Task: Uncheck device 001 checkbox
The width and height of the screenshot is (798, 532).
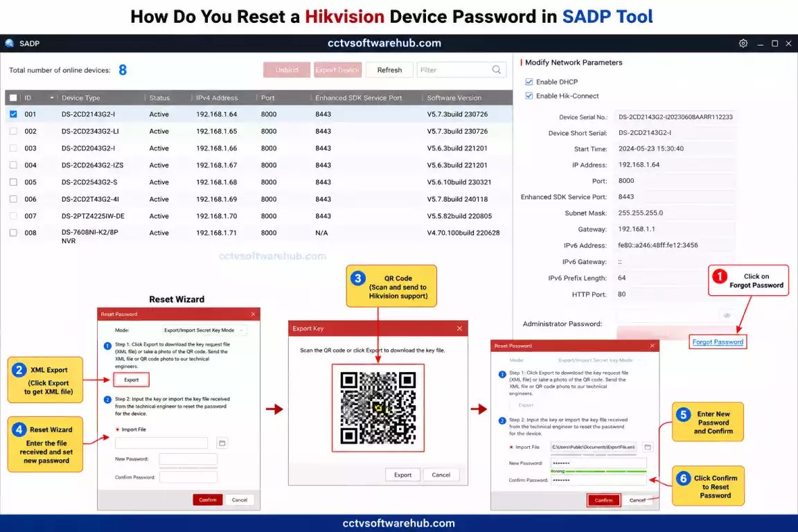Action: pos(13,114)
